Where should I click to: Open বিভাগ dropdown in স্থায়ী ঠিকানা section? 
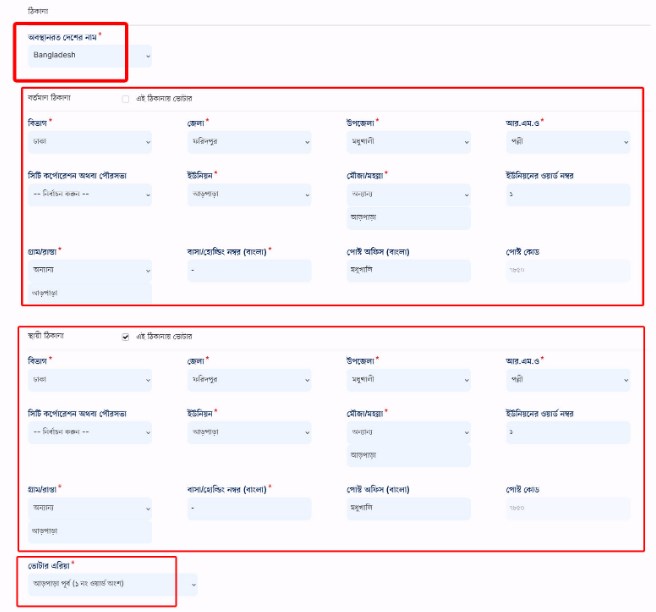click(x=90, y=380)
